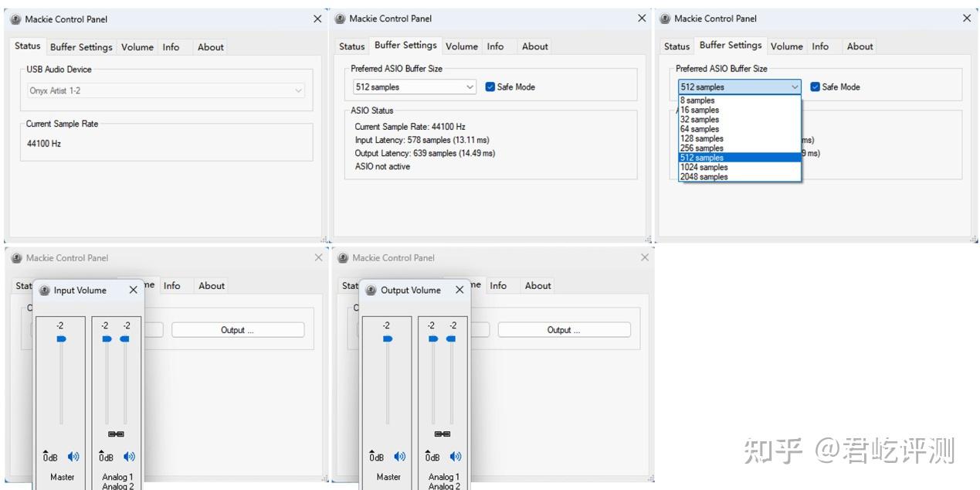Viewport: 980px width, 490px height.
Task: Open About tab behind the Input Volume popup
Action: [212, 286]
